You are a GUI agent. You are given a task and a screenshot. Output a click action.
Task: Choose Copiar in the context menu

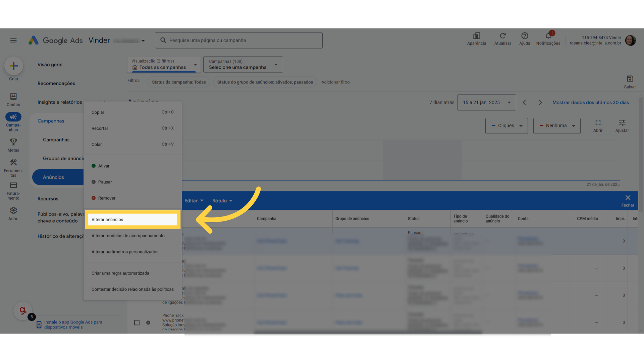click(132, 112)
